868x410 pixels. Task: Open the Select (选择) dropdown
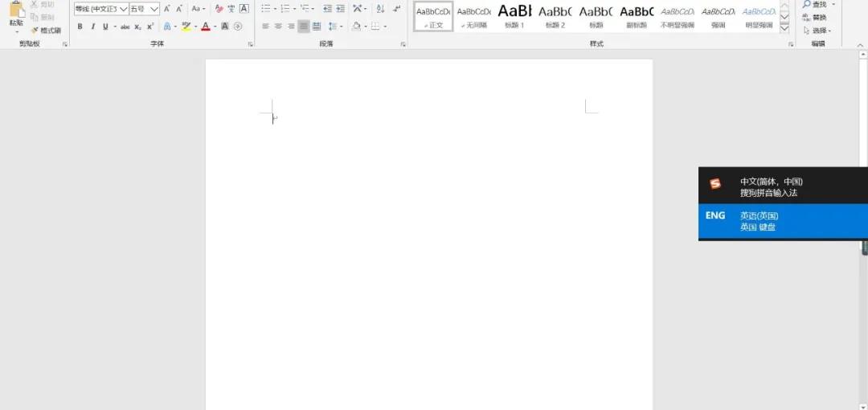(x=817, y=31)
